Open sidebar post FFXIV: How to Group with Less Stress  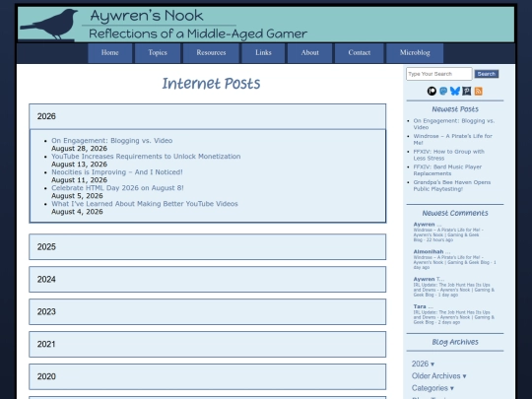[448, 155]
